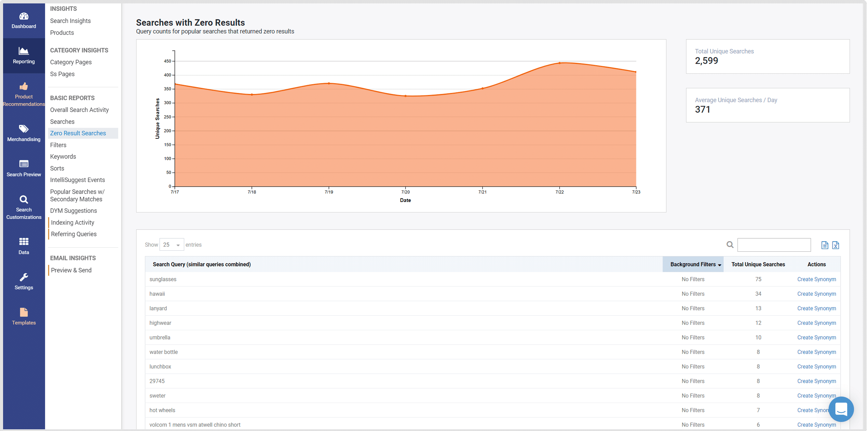Create Synonym for volcom chino short
This screenshot has width=868, height=431.
(816, 425)
